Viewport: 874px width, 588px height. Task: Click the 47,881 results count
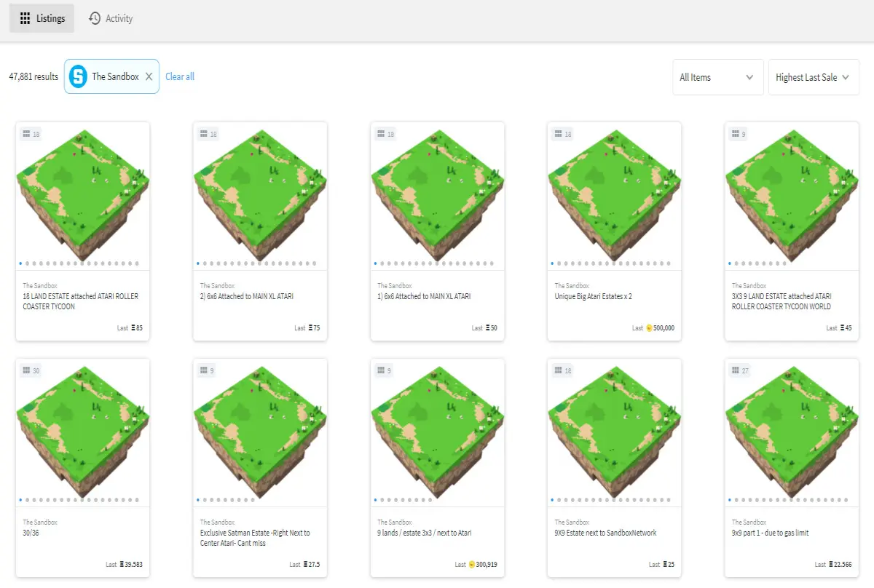[34, 76]
